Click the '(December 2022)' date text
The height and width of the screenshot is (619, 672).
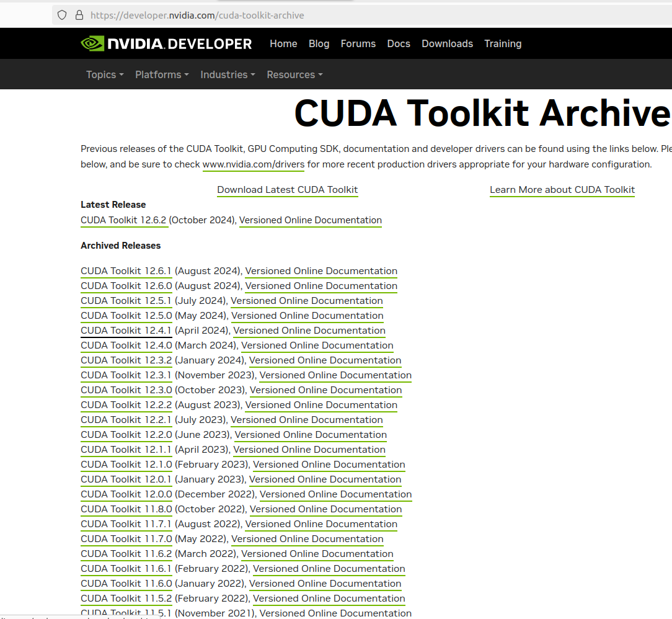point(216,494)
